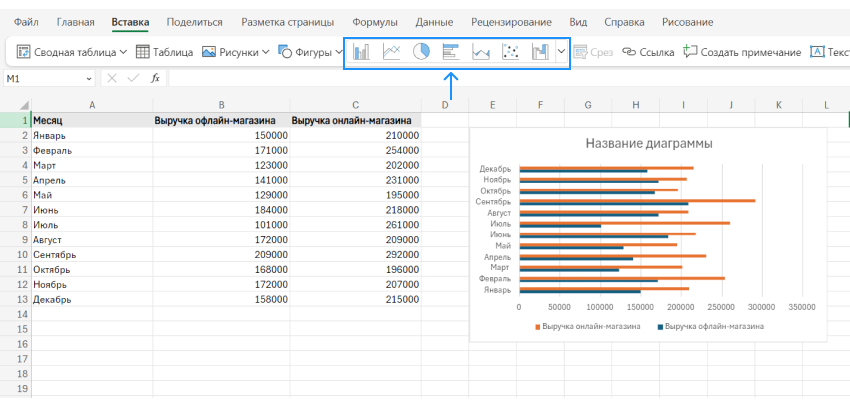
Task: Open the Справка tab
Action: (x=624, y=22)
